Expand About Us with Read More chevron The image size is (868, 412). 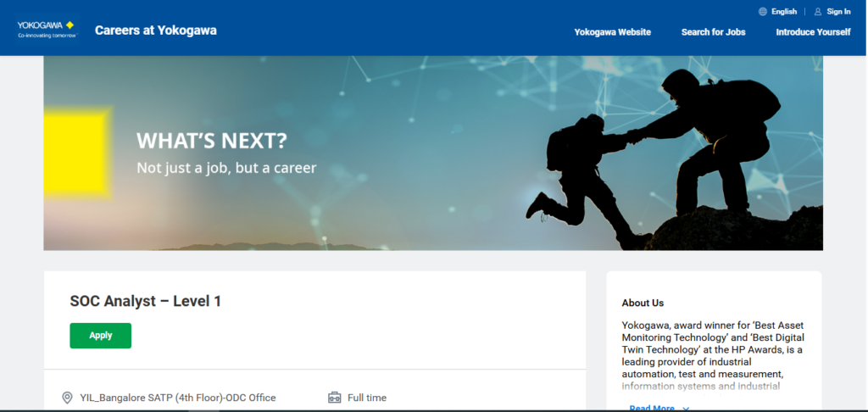click(686, 409)
